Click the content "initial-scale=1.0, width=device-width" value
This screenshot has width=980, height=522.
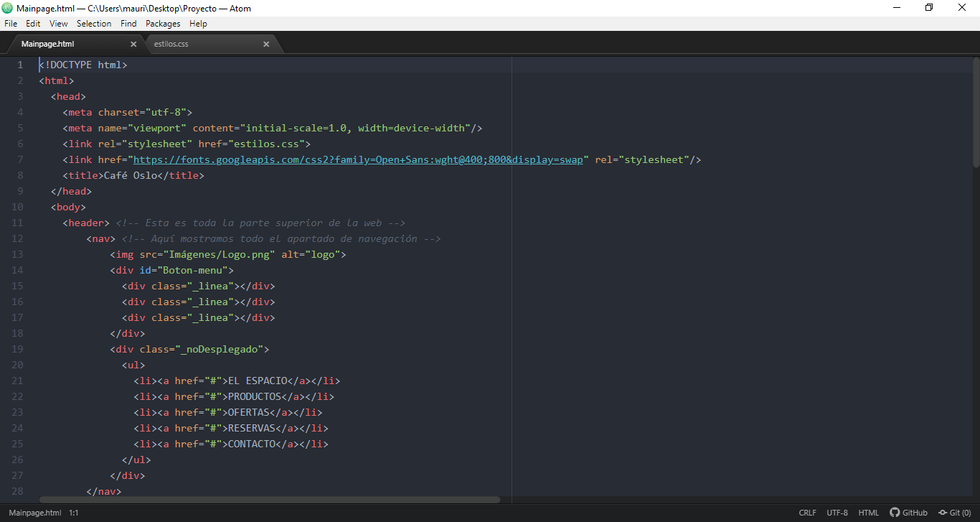(355, 128)
